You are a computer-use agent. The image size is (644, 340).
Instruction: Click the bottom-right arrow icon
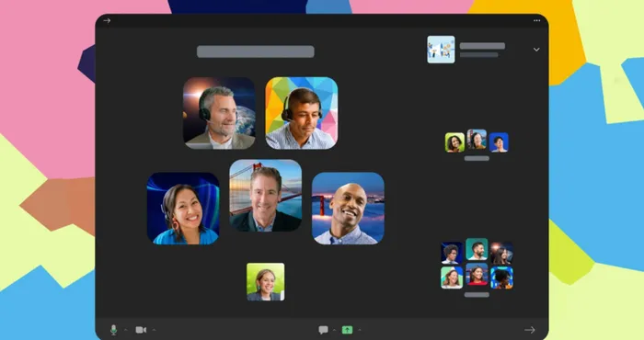tap(530, 330)
